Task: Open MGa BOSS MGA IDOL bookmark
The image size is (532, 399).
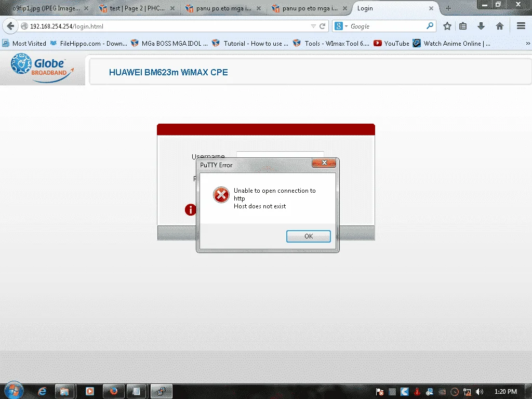Action: (169, 44)
